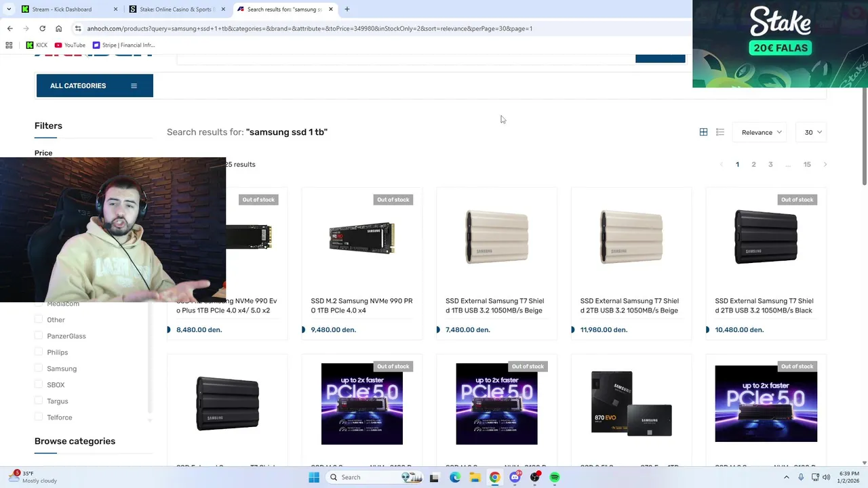Open the Windows Start menu
868x488 pixels.
[313, 477]
